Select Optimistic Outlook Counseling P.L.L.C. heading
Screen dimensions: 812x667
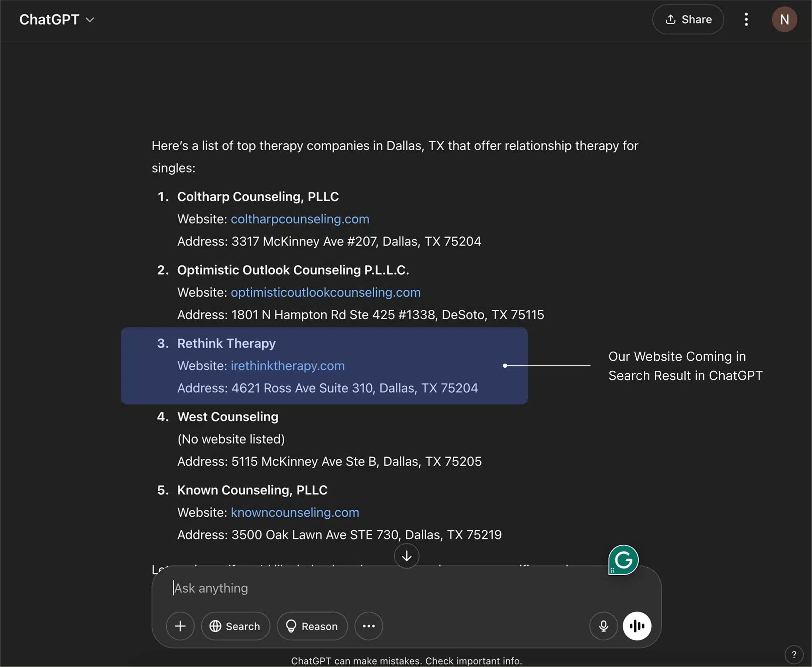pyautogui.click(x=293, y=270)
